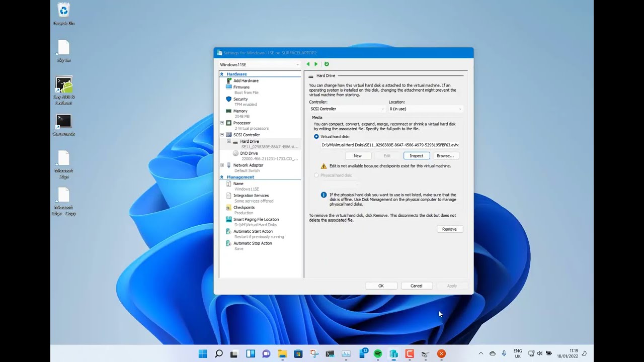Select the Microsoft Edge desktop file

pos(64,165)
